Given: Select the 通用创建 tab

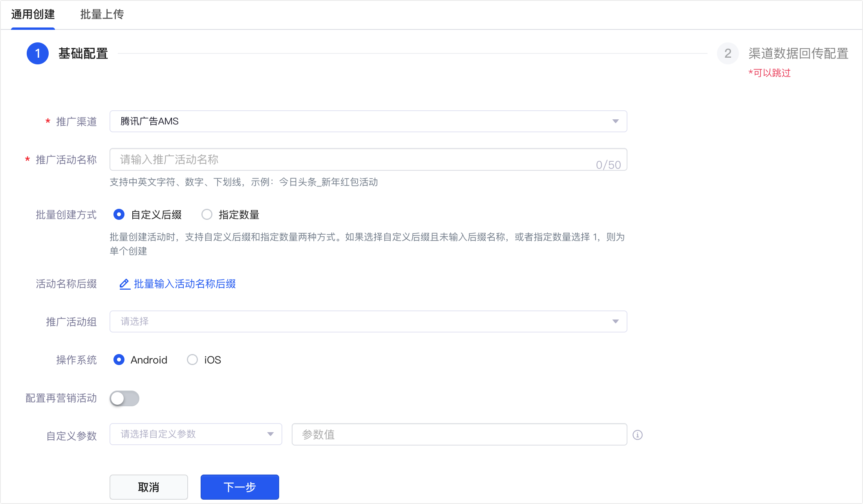Looking at the screenshot, I should tap(33, 15).
